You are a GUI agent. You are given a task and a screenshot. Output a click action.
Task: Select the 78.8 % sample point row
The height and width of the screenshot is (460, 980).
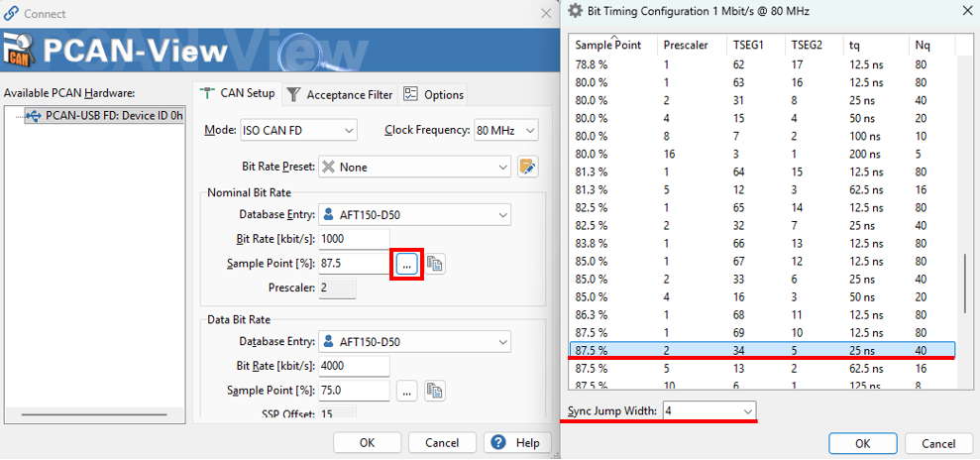tap(763, 63)
